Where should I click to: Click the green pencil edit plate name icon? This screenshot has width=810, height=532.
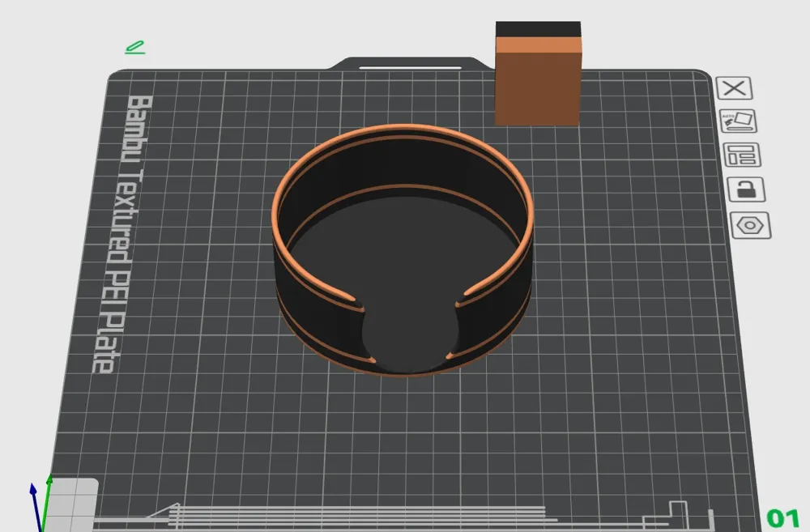134,47
